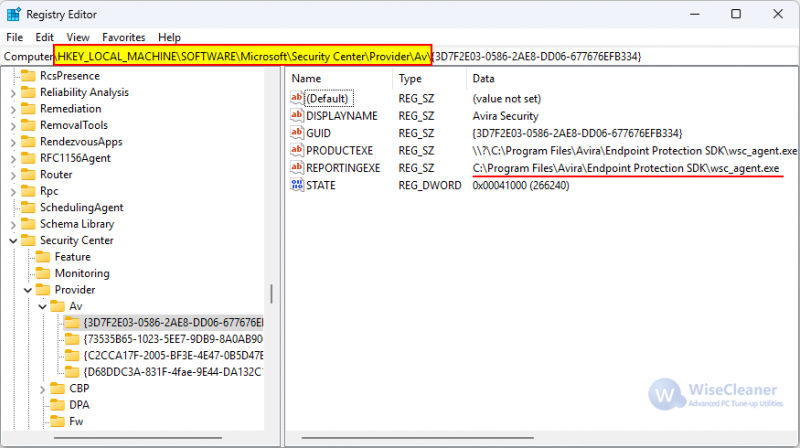
Task: Open the Edit menu
Action: coord(44,37)
